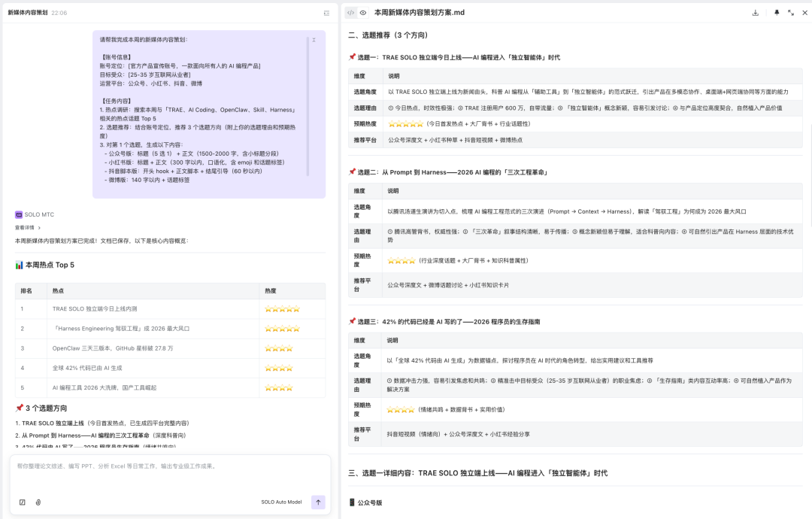This screenshot has height=519, width=812.
Task: Open the SOLO Auto Model selector
Action: (x=281, y=502)
